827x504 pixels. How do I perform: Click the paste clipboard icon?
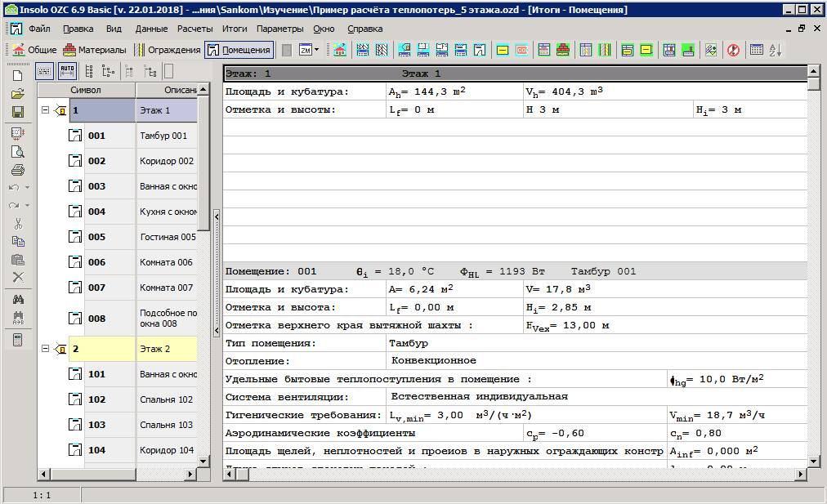[18, 260]
